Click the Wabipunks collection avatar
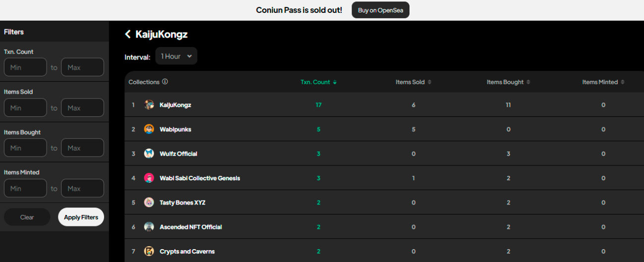The height and width of the screenshot is (262, 644). (149, 129)
